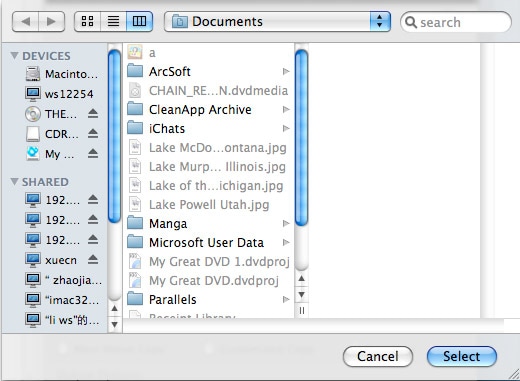Click sidebar scrollbar up arrow
Image resolution: width=520 pixels, height=381 pixels.
[x=114, y=308]
